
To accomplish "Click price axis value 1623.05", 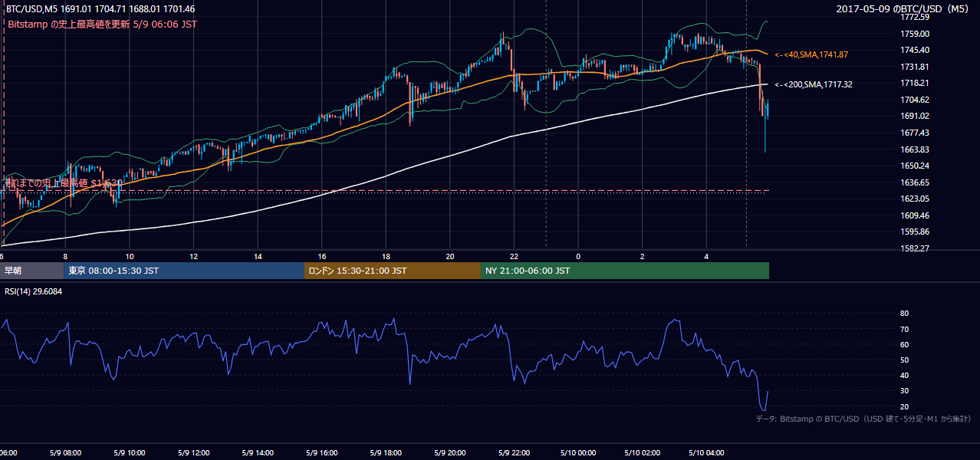I will pyautogui.click(x=914, y=199).
